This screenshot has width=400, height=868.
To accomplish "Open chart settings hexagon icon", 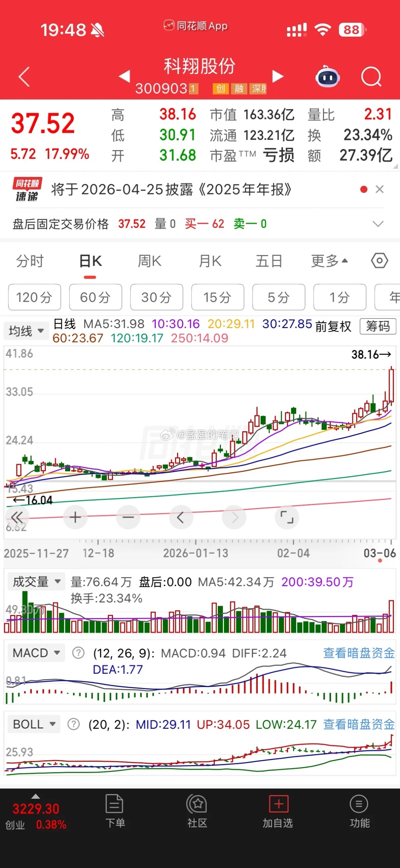I will point(379,261).
